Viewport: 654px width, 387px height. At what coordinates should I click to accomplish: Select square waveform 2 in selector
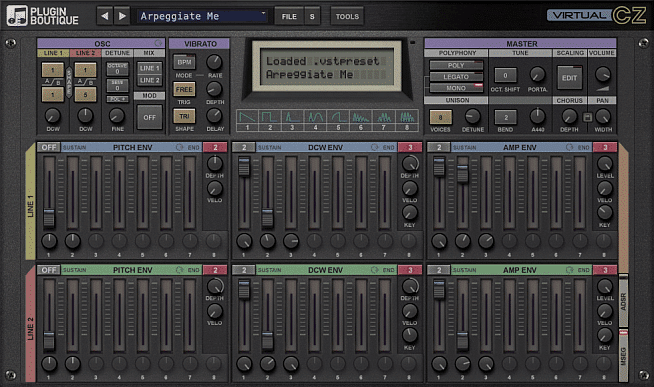(270, 121)
